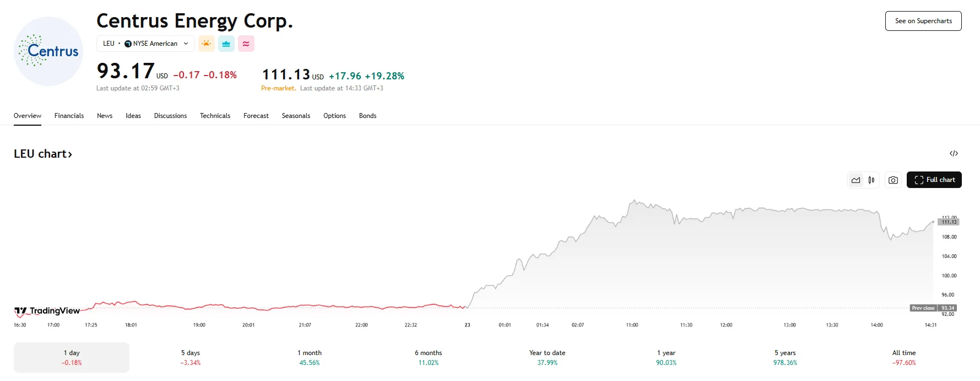Select the 6 months range
980x381 pixels.
pos(429,357)
